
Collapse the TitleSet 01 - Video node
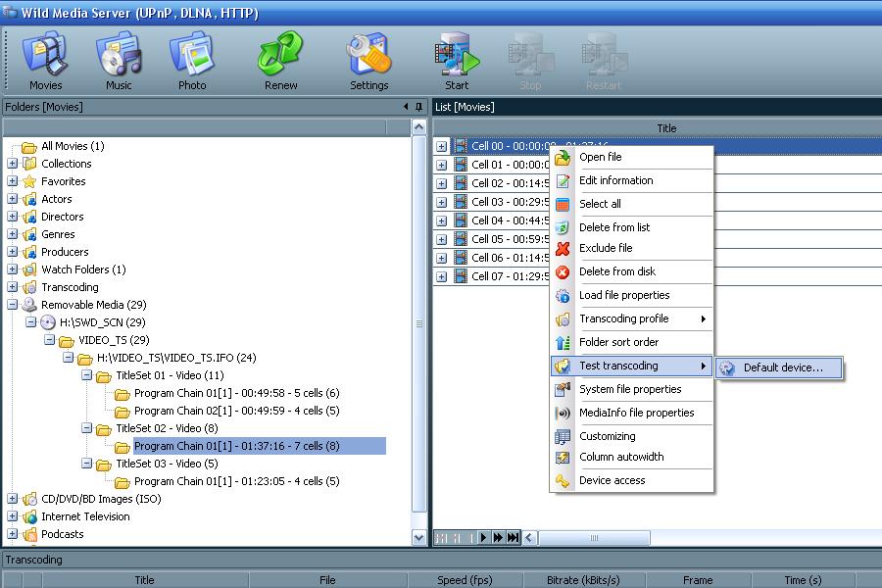pyautogui.click(x=86, y=375)
